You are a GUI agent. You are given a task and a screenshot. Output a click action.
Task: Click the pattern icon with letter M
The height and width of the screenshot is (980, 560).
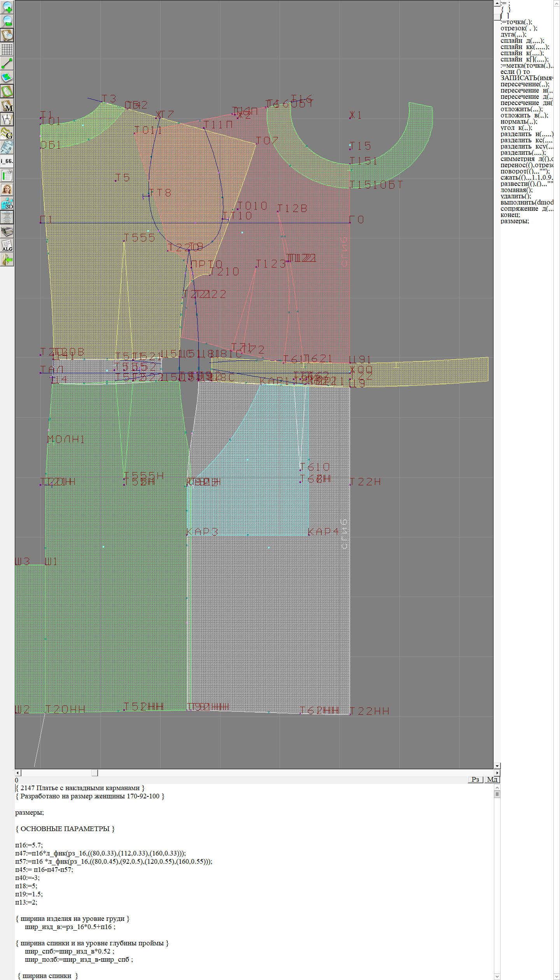(x=7, y=106)
